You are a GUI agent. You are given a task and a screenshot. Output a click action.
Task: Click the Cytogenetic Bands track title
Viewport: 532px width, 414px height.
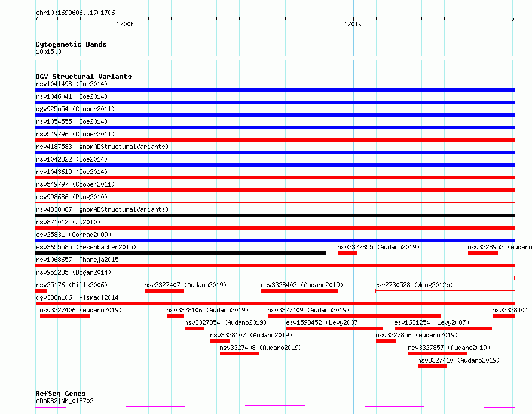(71, 44)
